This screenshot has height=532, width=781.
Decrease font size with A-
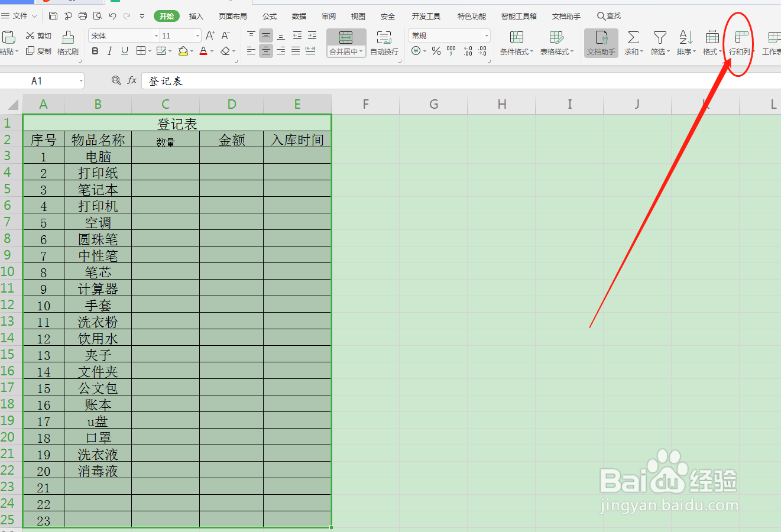pos(225,36)
